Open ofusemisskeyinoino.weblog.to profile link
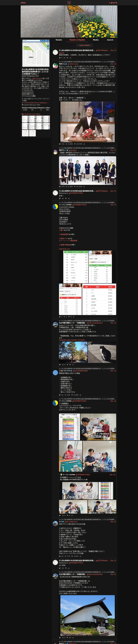138x644 pixels. click(36, 103)
